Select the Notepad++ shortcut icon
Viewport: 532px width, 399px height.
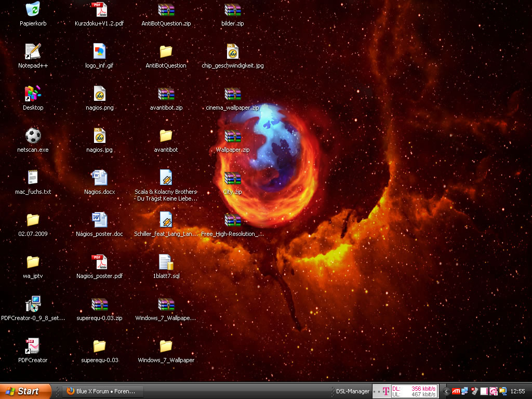tap(33, 51)
